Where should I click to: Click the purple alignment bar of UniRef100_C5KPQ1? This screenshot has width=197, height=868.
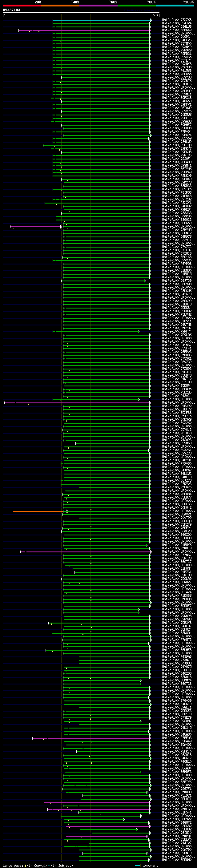pyautogui.click(x=107, y=836)
